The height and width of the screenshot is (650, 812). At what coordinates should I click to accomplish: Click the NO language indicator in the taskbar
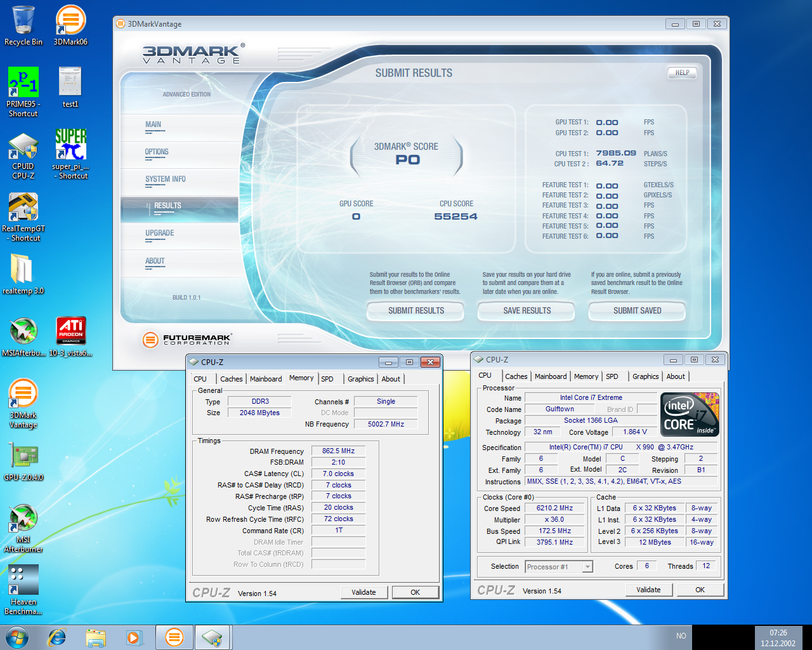click(681, 636)
